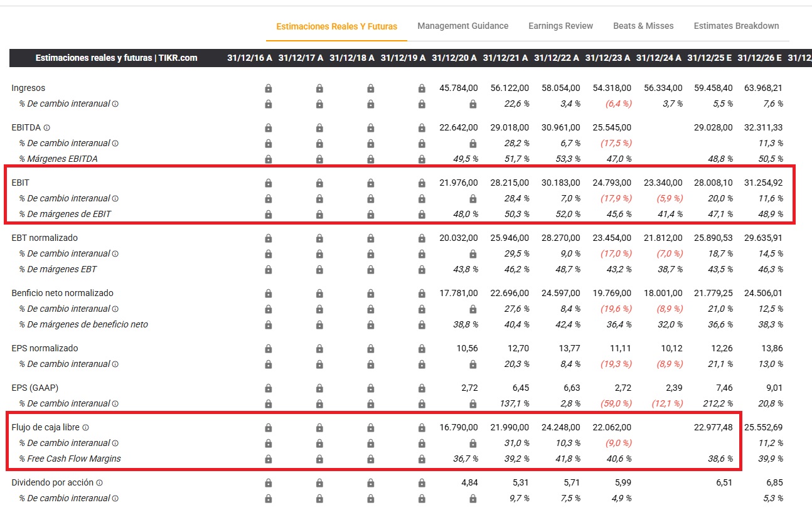Image resolution: width=812 pixels, height=510 pixels.
Task: Select the Beats & Misses tab
Action: point(643,26)
